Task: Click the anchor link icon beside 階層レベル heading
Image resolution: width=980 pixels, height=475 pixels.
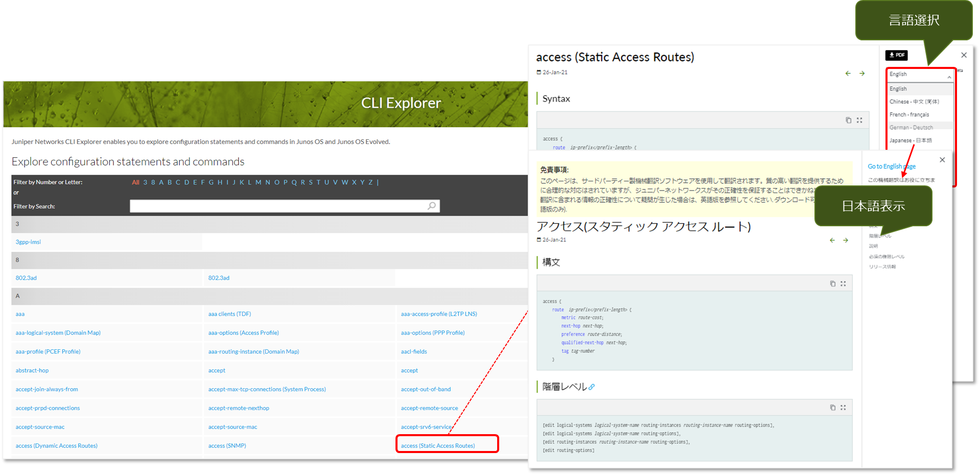Action: pyautogui.click(x=592, y=387)
